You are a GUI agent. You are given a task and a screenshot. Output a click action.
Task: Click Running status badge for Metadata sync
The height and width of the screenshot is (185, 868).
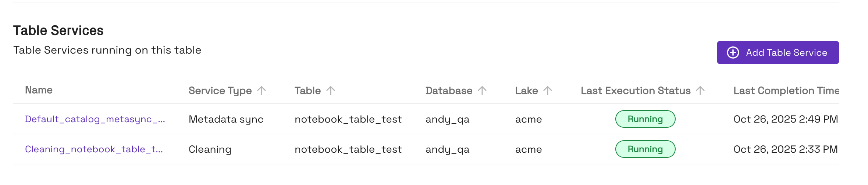tap(645, 119)
